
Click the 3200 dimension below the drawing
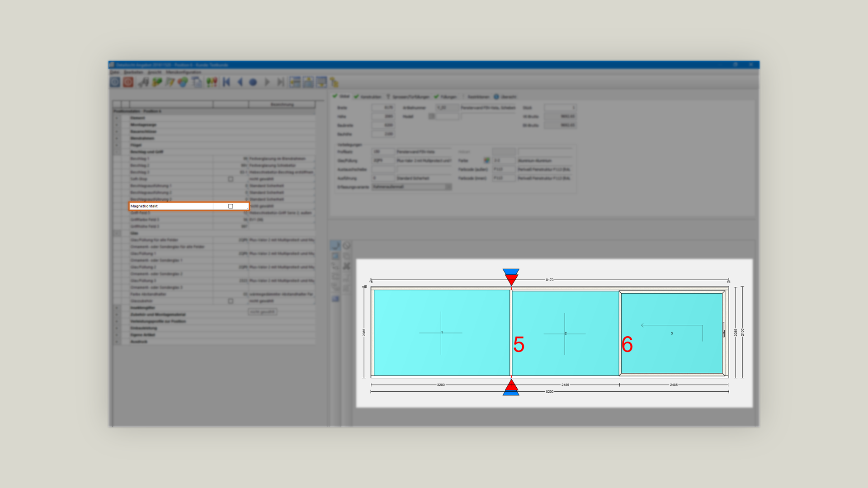pyautogui.click(x=441, y=385)
